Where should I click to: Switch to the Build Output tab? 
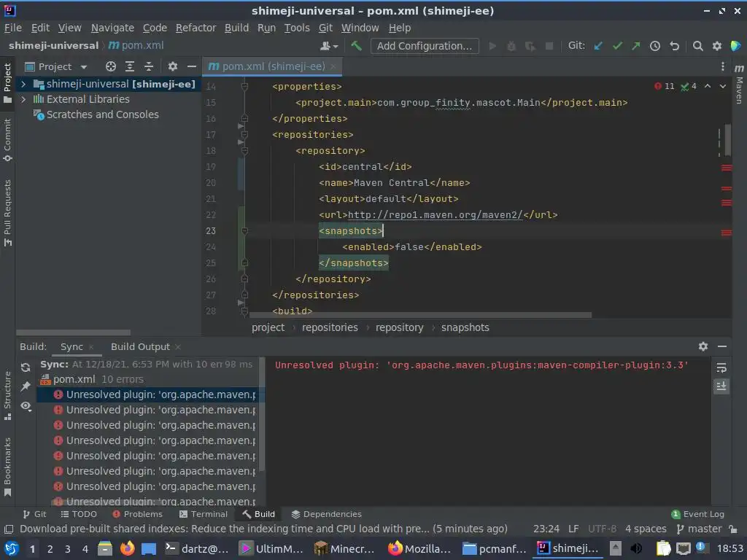point(140,346)
